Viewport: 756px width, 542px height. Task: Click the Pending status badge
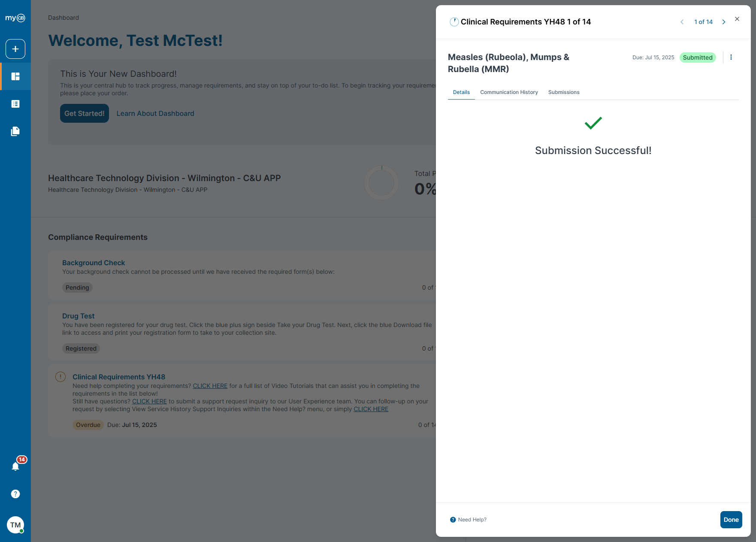77,288
